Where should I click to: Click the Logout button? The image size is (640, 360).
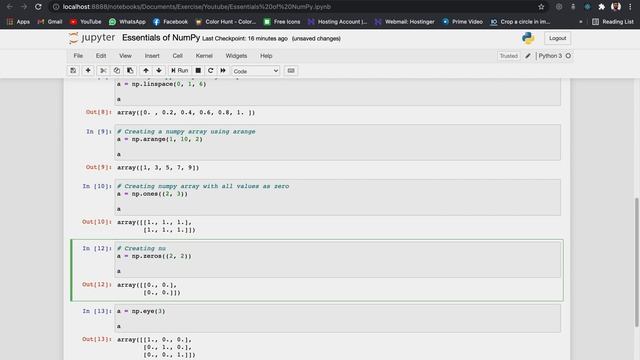pos(558,38)
